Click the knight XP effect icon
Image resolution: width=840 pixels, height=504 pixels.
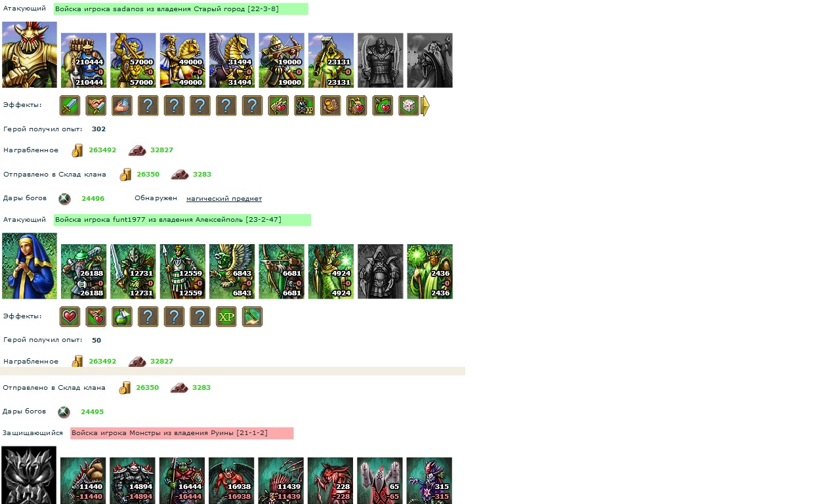tap(304, 106)
